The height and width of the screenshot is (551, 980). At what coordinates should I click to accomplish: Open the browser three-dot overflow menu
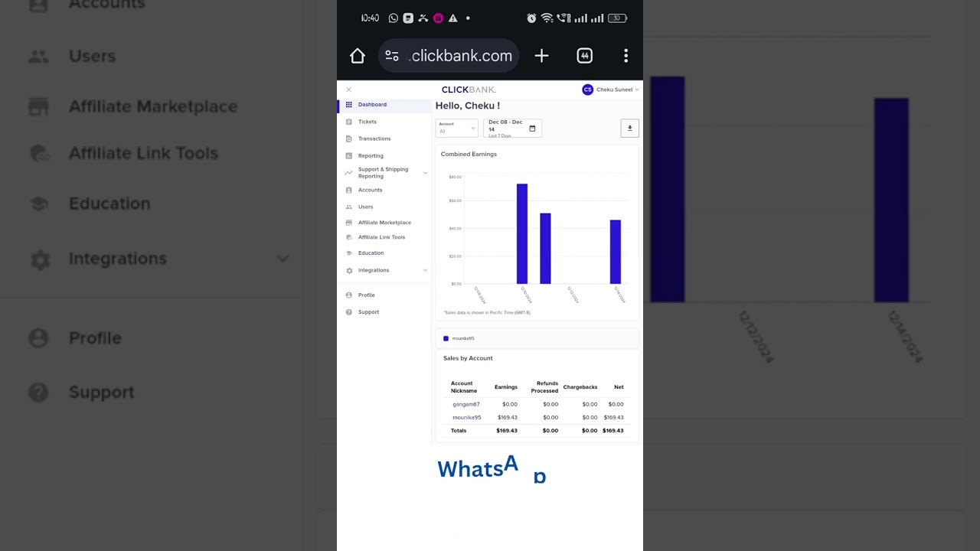pos(626,56)
